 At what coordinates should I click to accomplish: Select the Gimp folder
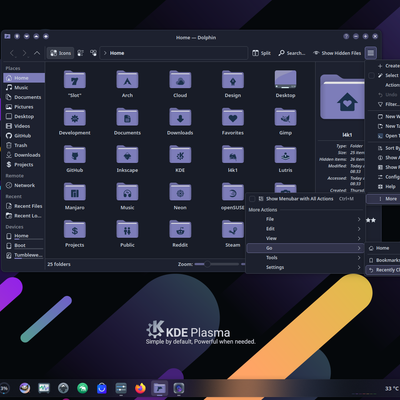point(285,121)
